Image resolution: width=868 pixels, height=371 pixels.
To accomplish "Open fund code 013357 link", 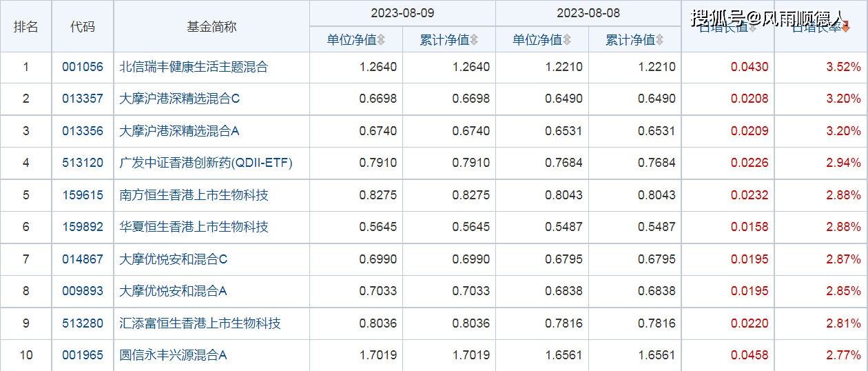I will (83, 99).
